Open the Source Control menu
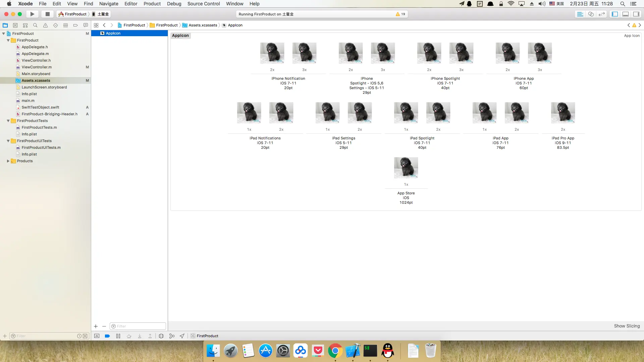 (x=203, y=4)
